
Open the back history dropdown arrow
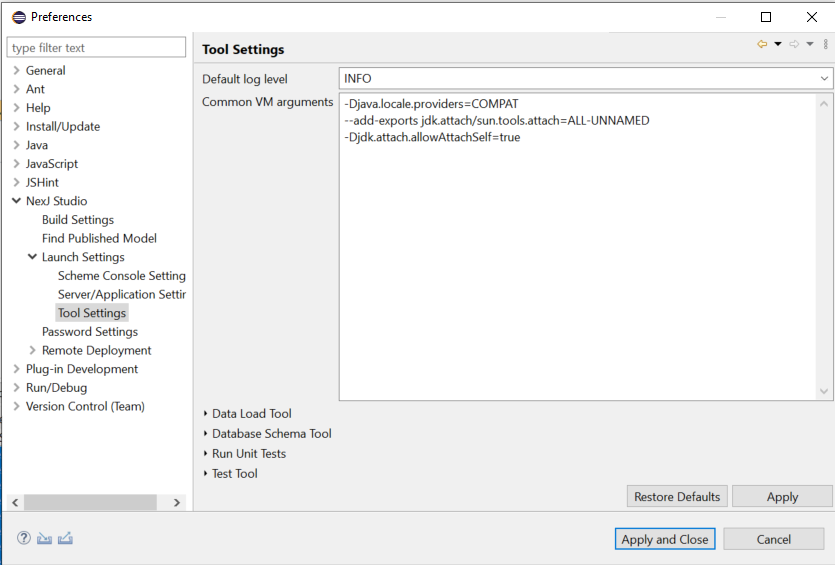click(x=777, y=44)
